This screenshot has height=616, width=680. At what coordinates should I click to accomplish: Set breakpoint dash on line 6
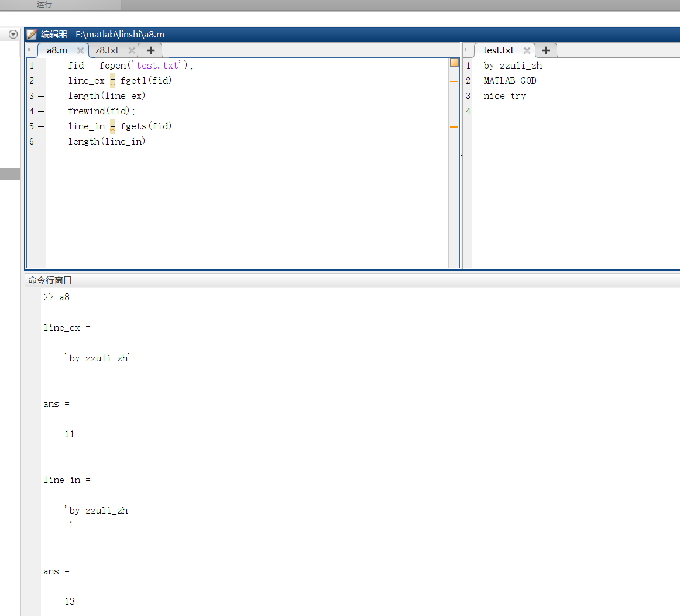pos(41,142)
